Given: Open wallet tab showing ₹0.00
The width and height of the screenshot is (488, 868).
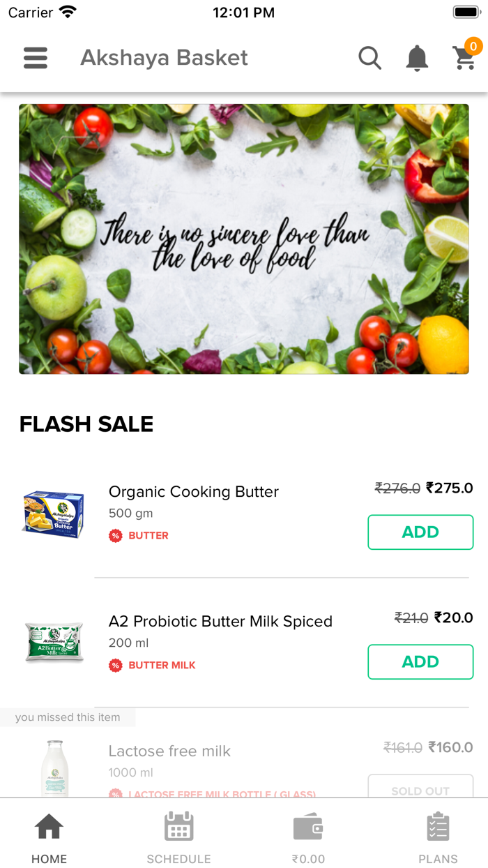Looking at the screenshot, I should (x=308, y=837).
